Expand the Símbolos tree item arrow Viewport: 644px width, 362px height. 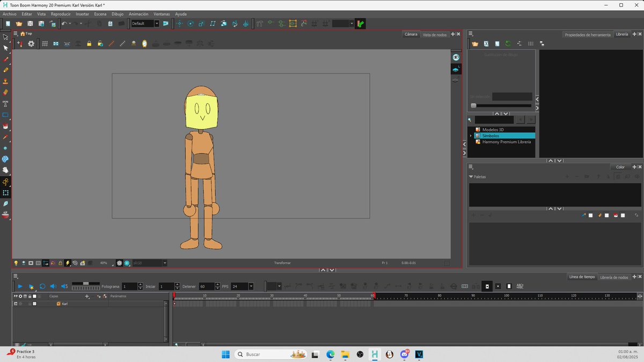click(471, 136)
